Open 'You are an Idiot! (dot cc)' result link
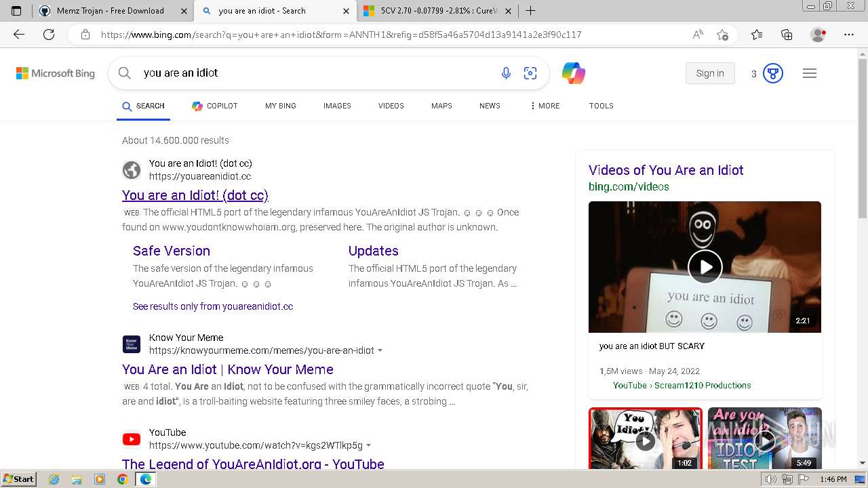Screen dimensions: 868x488 pos(195,195)
